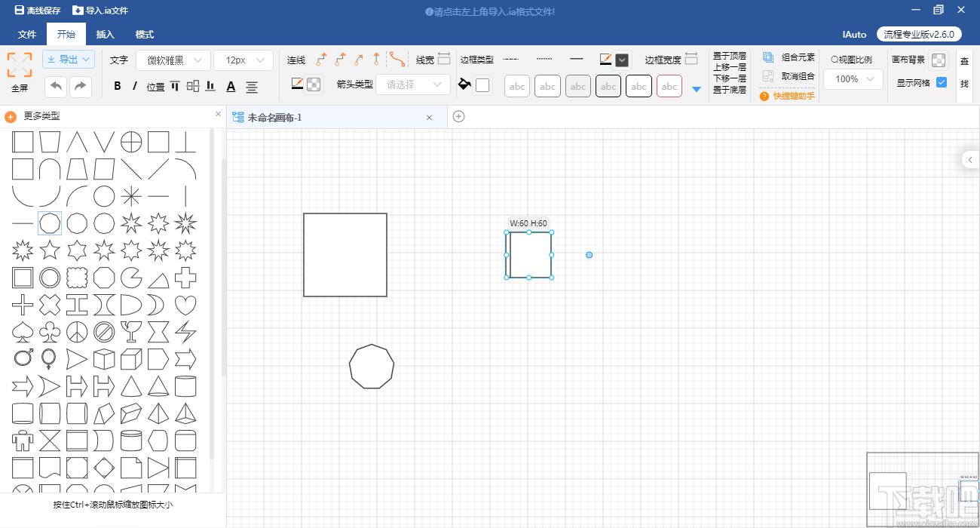Click the ungroup (取消组合) icon
This screenshot has height=528, width=980.
point(768,76)
